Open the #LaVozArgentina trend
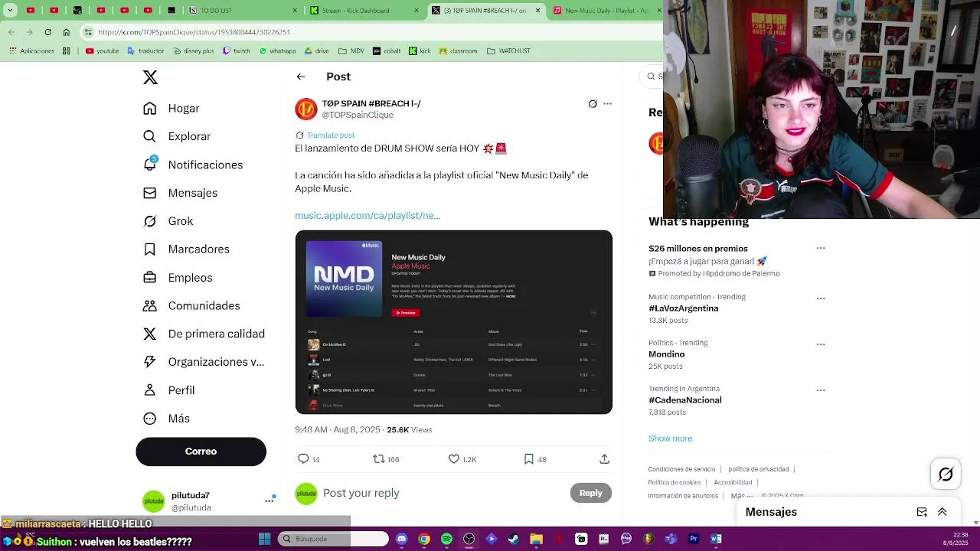980x551 pixels. [684, 308]
